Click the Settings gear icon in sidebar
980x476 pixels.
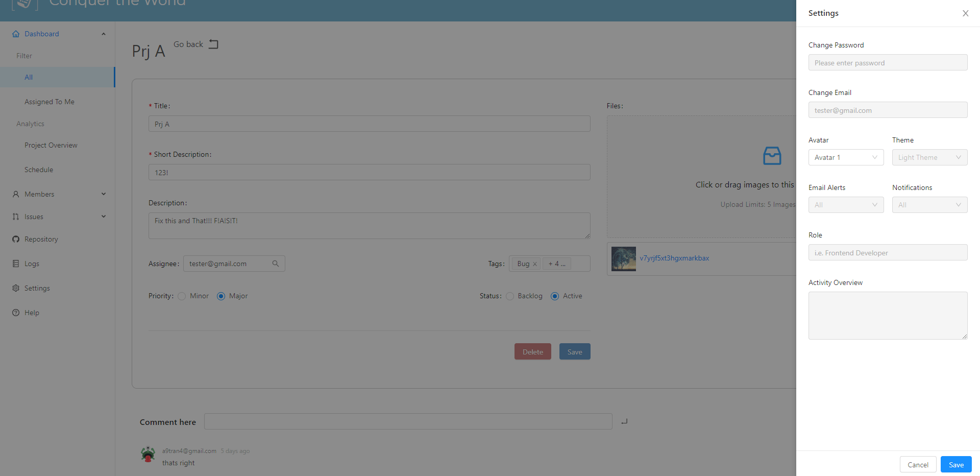coord(16,288)
